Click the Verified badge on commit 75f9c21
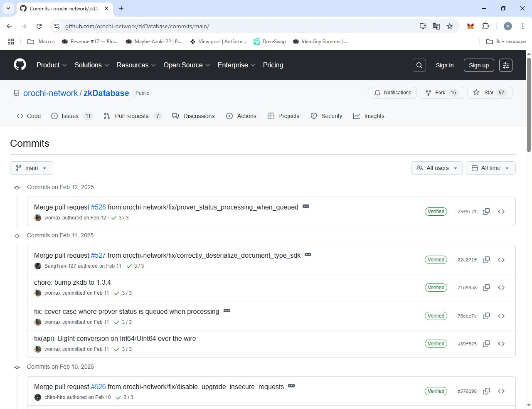Screen dimensions: 532x409 pos(436,212)
